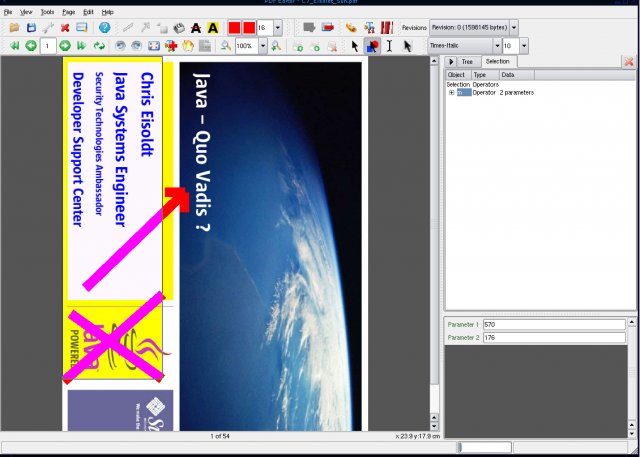Viewport: 640px width, 457px height.
Task: Click the Data column header
Action: [x=517, y=75]
